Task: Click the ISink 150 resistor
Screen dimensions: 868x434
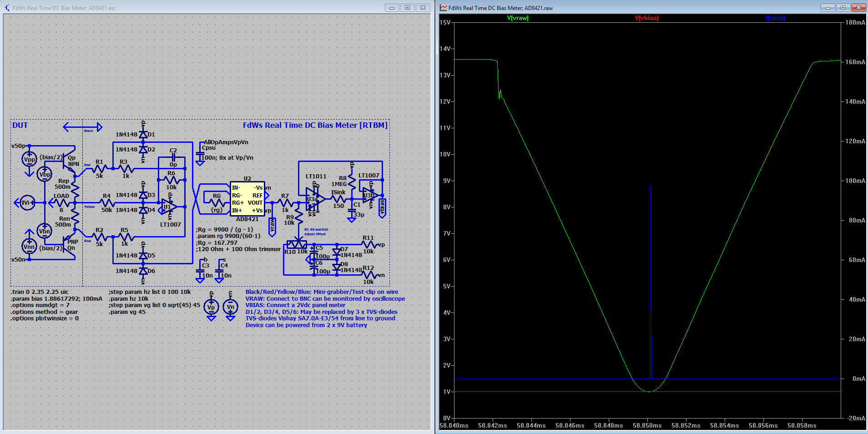Action: pos(338,199)
